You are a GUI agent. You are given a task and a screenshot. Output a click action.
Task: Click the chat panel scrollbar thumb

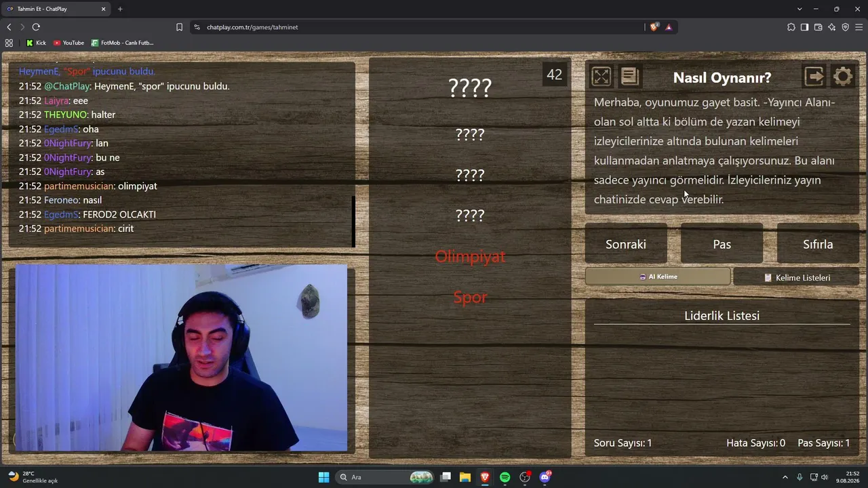tap(353, 222)
